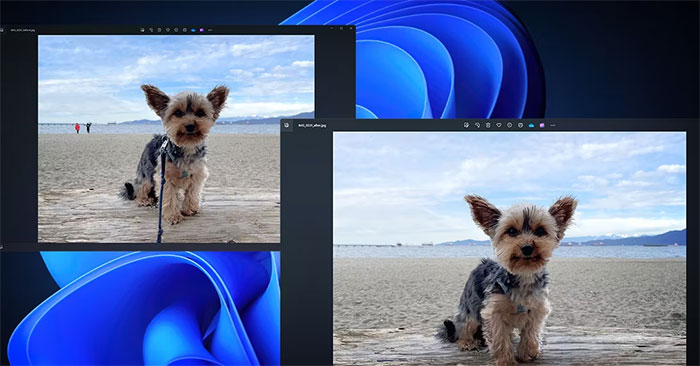Click the Photos app icon beside the after.jpg filename
The image size is (700, 366).
287,125
